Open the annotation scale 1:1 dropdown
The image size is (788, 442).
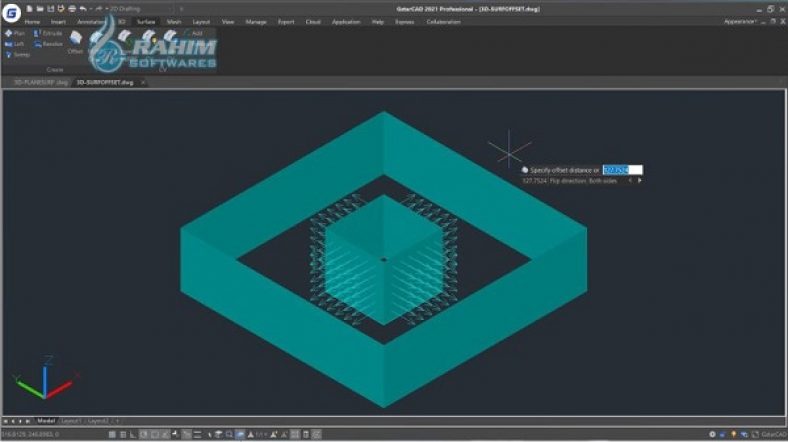tap(261, 434)
